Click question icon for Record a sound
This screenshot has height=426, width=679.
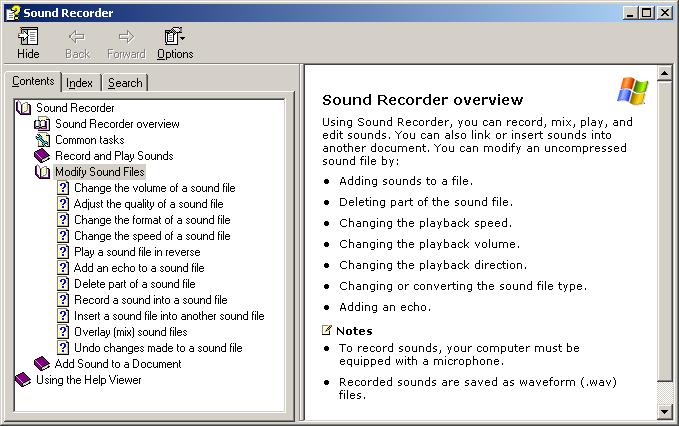[63, 300]
